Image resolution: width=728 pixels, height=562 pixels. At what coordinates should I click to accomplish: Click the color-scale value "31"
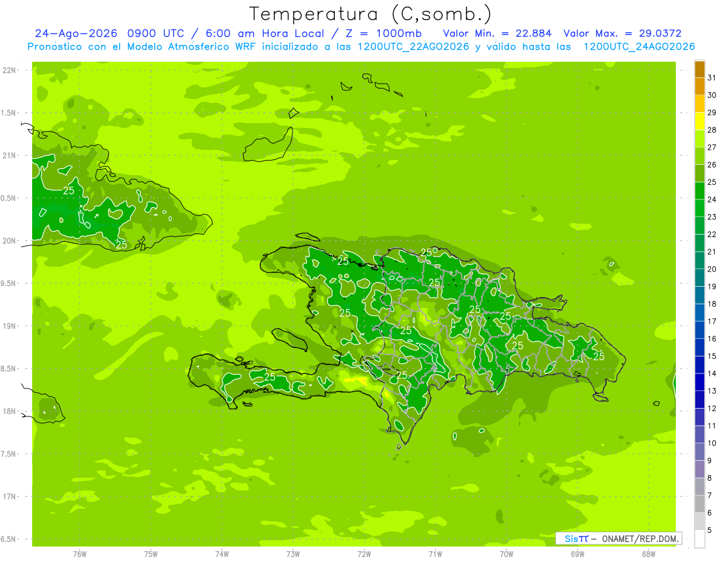pos(712,78)
